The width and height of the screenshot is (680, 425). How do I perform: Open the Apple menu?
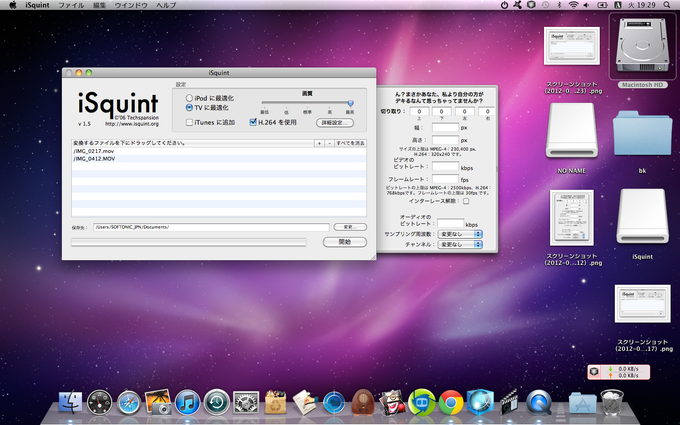click(x=13, y=5)
